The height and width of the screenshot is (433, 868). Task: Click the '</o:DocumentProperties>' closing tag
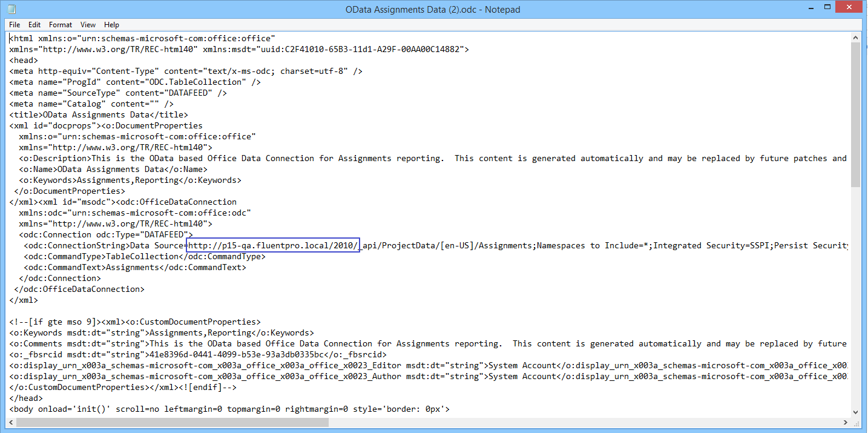pyautogui.click(x=70, y=191)
